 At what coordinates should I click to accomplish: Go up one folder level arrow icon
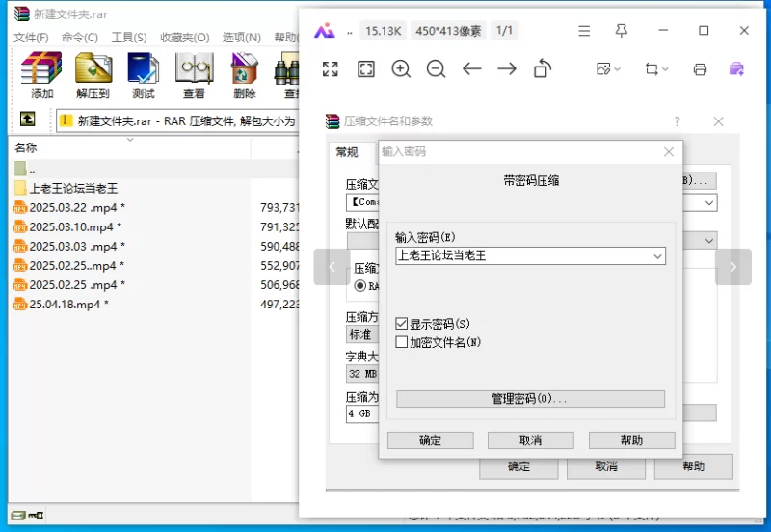(28, 120)
